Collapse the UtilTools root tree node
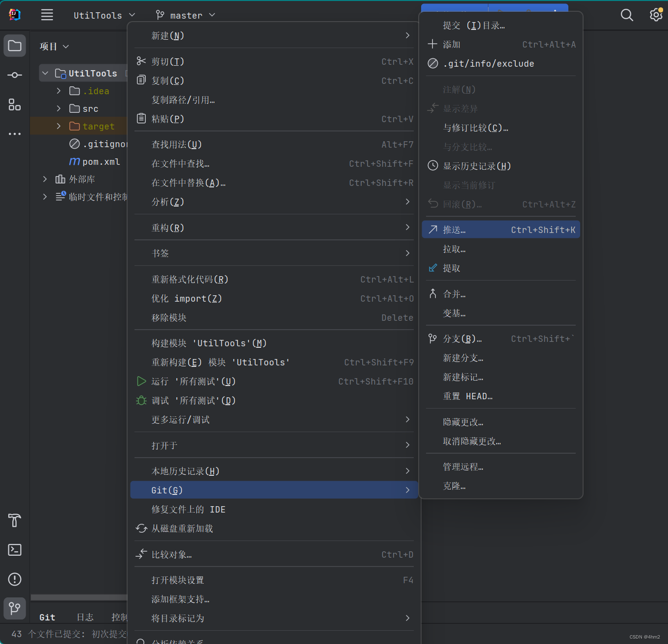 (x=45, y=73)
